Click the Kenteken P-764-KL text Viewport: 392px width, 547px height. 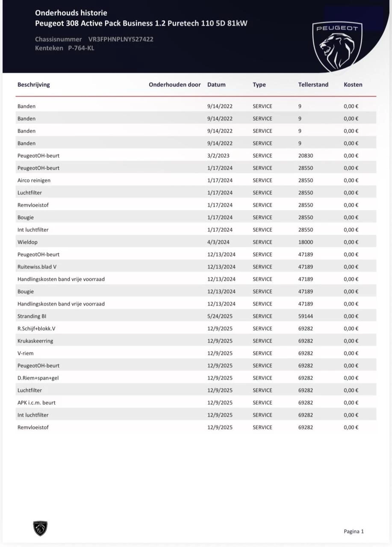click(65, 48)
